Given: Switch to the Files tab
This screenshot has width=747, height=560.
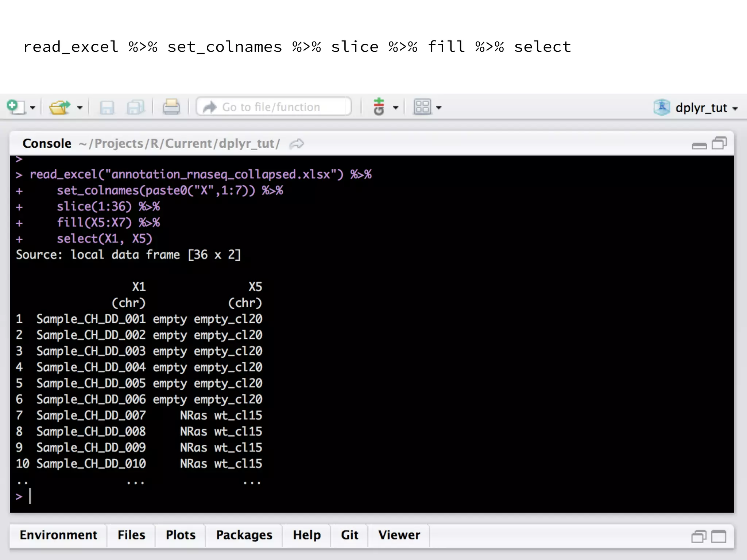Looking at the screenshot, I should point(131,535).
